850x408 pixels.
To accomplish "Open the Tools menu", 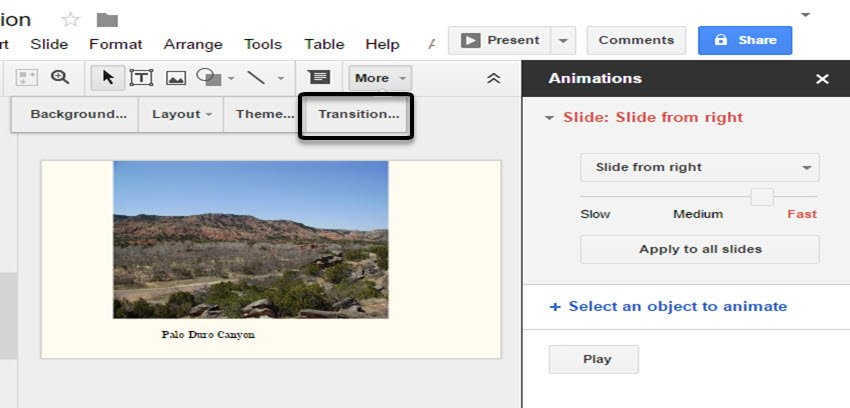I will click(x=263, y=44).
